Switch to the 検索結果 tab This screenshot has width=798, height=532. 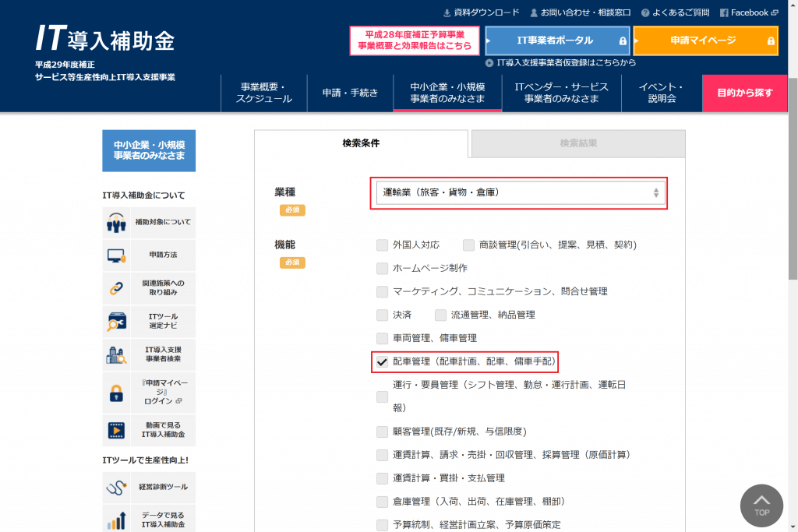click(578, 143)
